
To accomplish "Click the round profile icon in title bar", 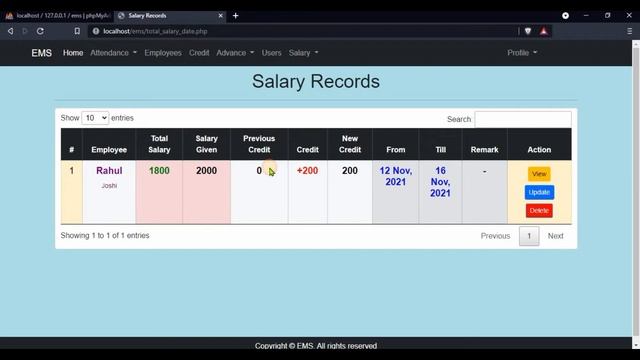I will (x=565, y=16).
